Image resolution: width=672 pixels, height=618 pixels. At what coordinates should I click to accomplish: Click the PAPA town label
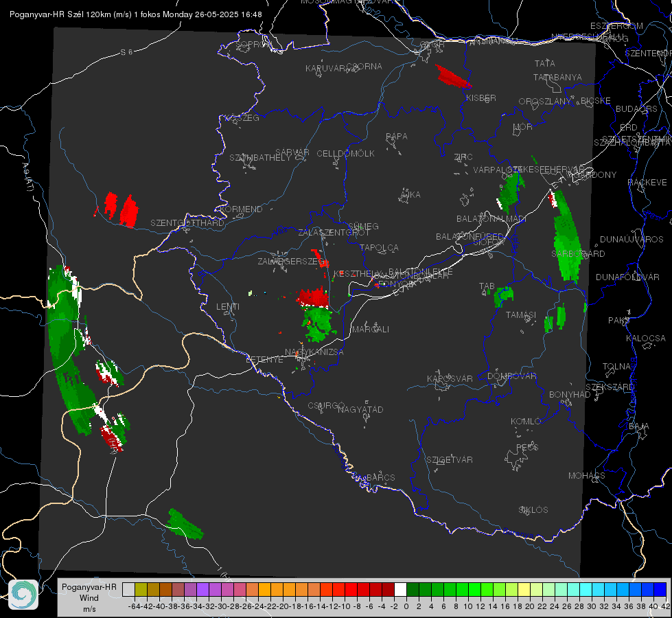click(x=397, y=137)
